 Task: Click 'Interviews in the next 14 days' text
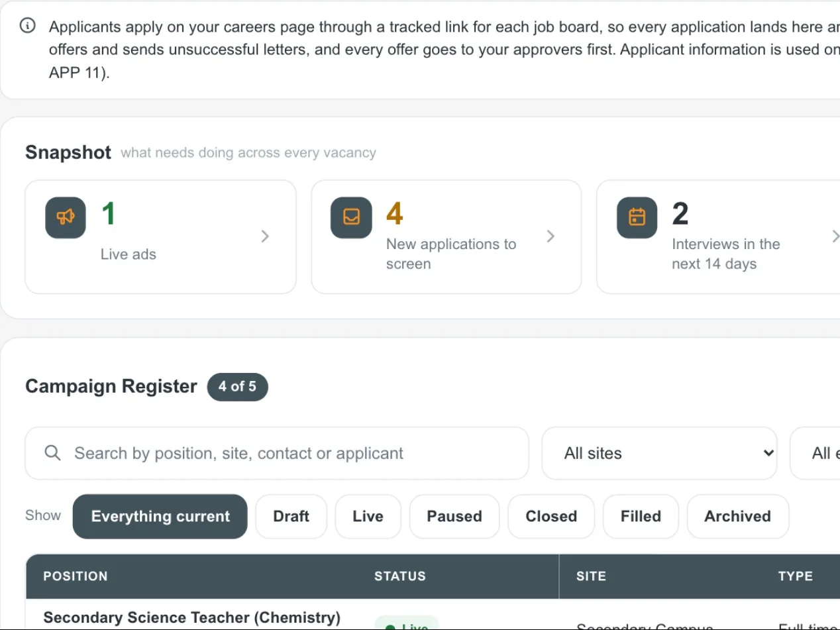tap(726, 254)
